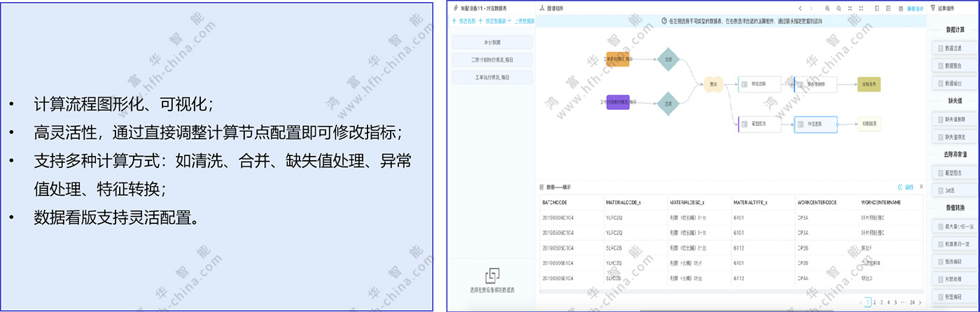The width and height of the screenshot is (980, 312).
Task: Select 水分数据 in the data table list
Action: pyautogui.click(x=492, y=43)
